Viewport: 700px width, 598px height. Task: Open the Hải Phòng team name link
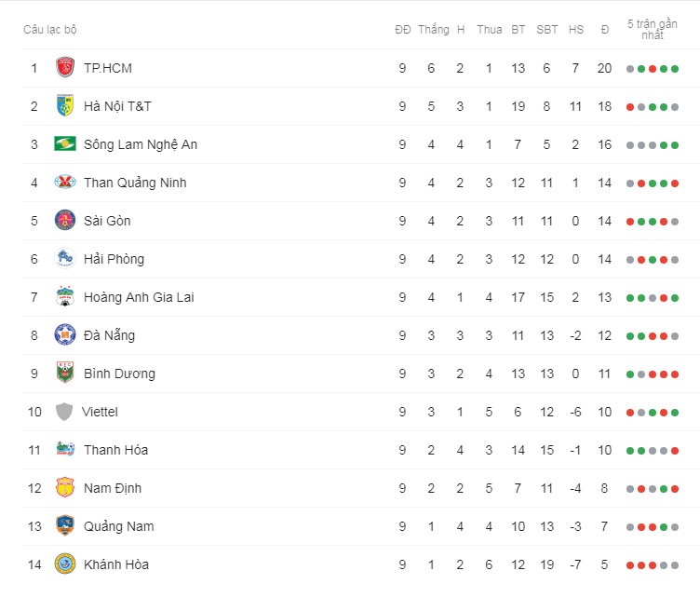click(114, 259)
